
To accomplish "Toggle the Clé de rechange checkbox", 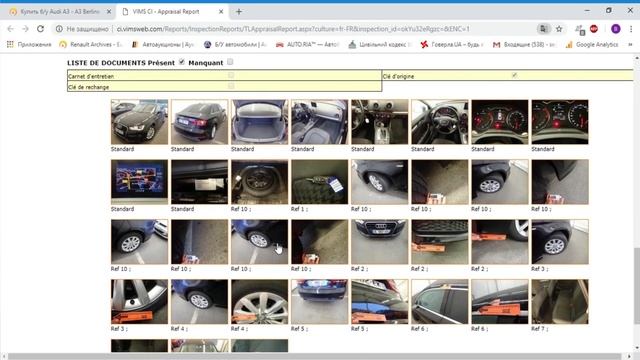I will point(231,86).
